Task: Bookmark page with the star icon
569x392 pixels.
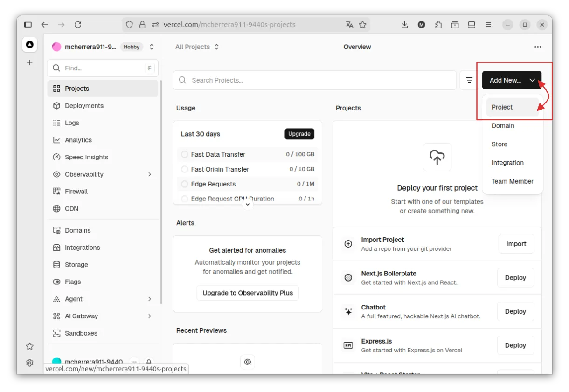Action: coord(363,25)
